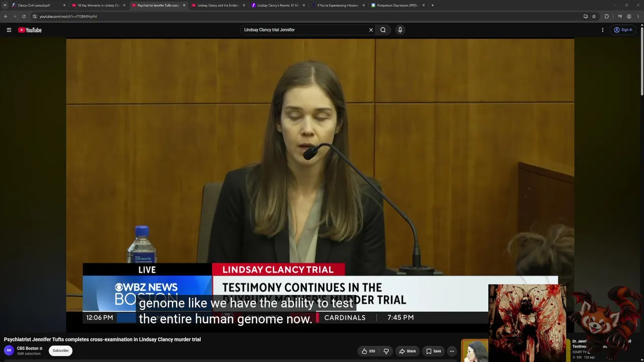
Task: View site information icon in address bar
Action: pos(35,17)
